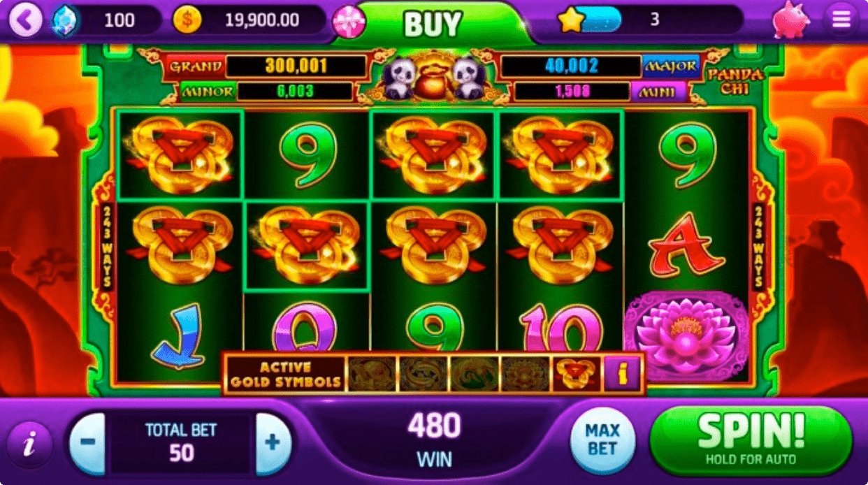Increase total bet with plus button
Screen dimensions: 868x485
click(x=273, y=443)
